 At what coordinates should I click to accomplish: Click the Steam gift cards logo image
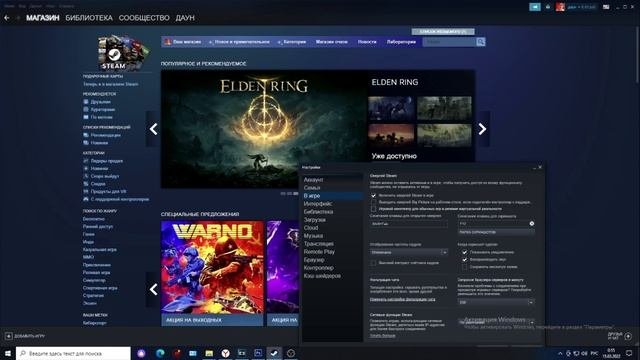pos(123,53)
